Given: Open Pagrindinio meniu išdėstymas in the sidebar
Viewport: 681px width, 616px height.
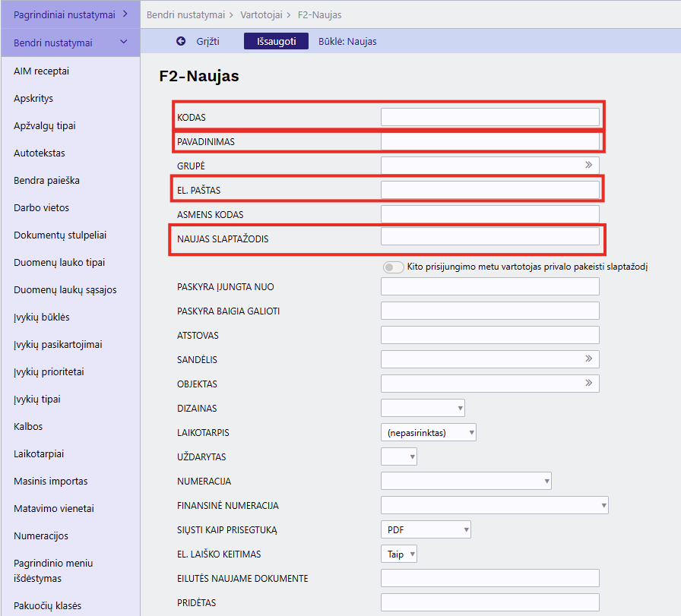Looking at the screenshot, I should tap(53, 571).
